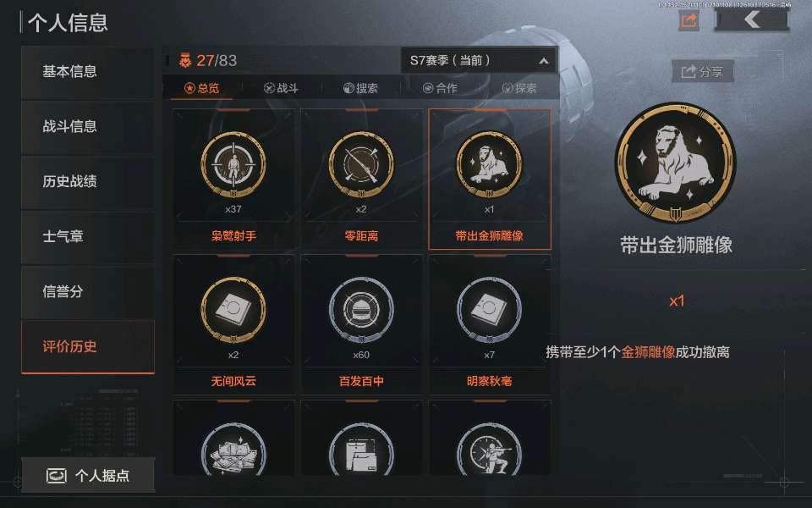
Task: Open 信誉分 in the sidebar
Action: 87,291
